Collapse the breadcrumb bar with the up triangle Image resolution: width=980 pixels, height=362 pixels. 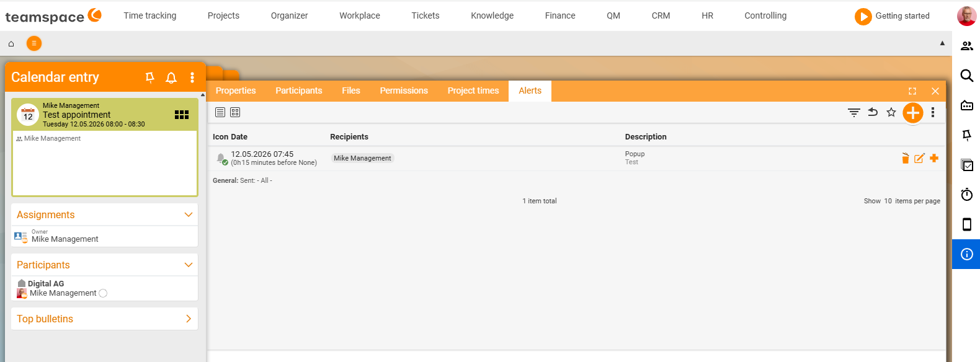click(x=942, y=43)
